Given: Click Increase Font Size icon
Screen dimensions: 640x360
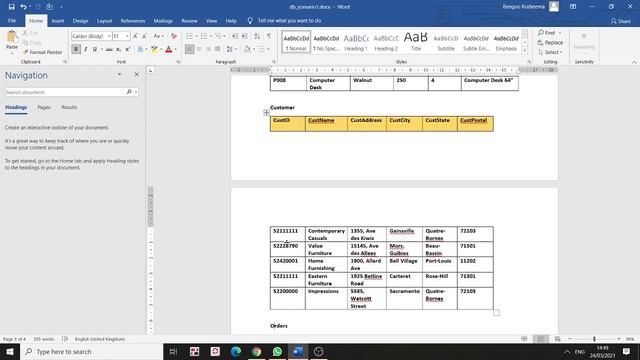Looking at the screenshot, I should (x=136, y=36).
